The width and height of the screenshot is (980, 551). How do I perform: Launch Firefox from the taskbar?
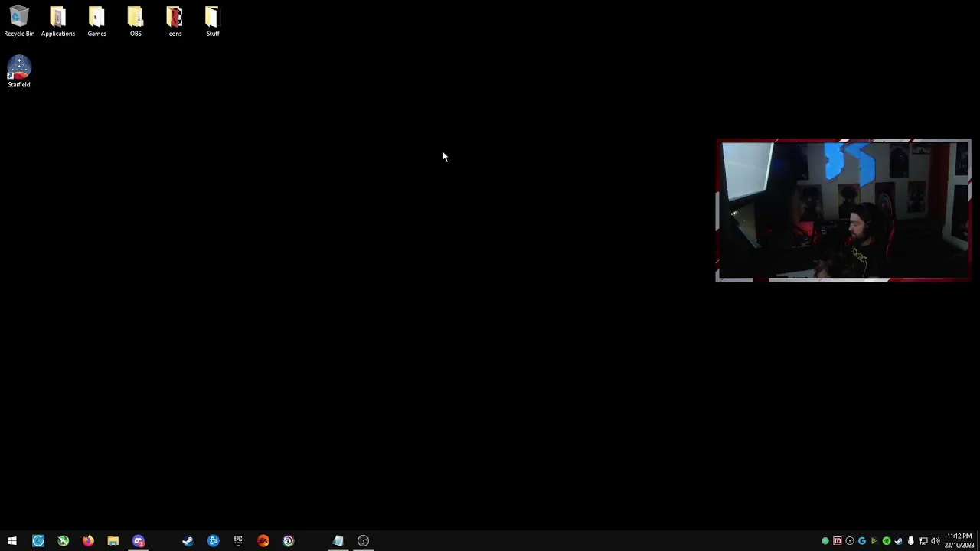(88, 541)
